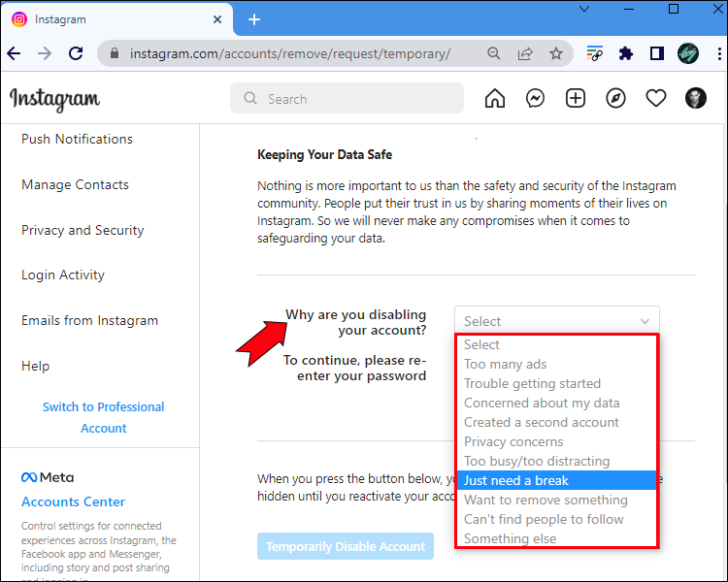Open Meta Accounts Center link
This screenshot has height=582, width=728.
(73, 501)
